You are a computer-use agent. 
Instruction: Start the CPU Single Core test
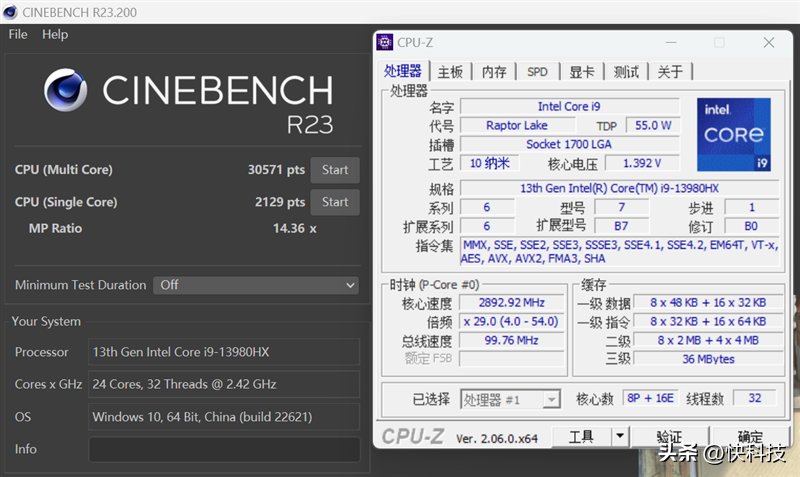tap(335, 202)
